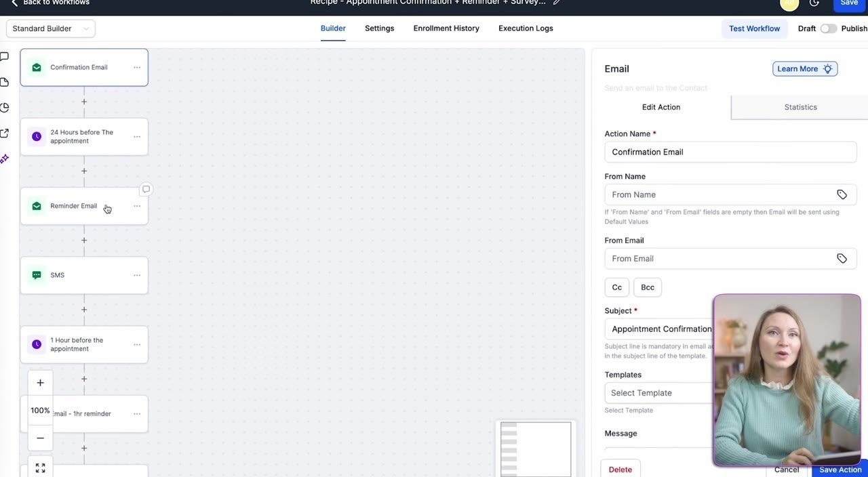Zoom in the workflow canvas
The width and height of the screenshot is (868, 477).
40,383
